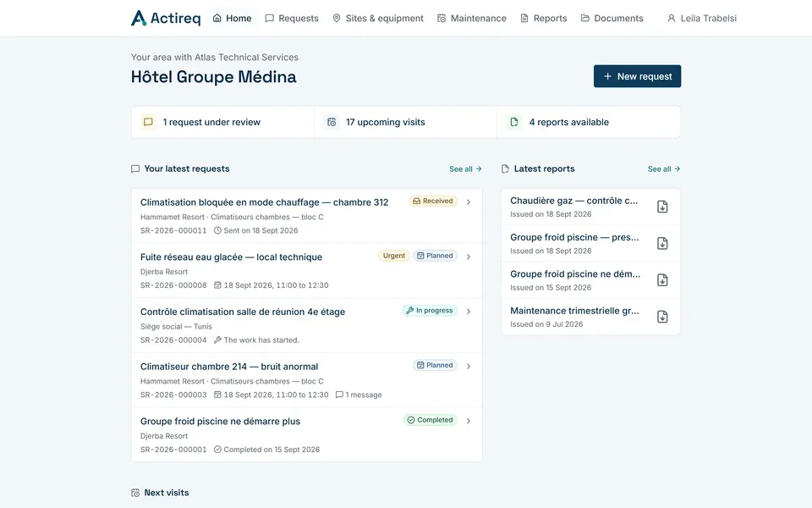Image resolution: width=812 pixels, height=508 pixels.
Task: Expand chevron for Contrôle climatisation request
Action: click(x=468, y=312)
